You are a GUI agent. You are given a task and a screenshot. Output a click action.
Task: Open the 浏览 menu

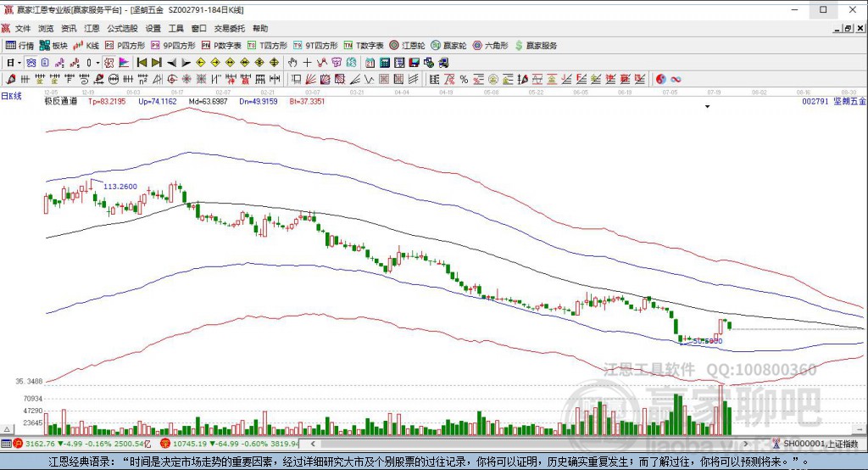[46, 28]
